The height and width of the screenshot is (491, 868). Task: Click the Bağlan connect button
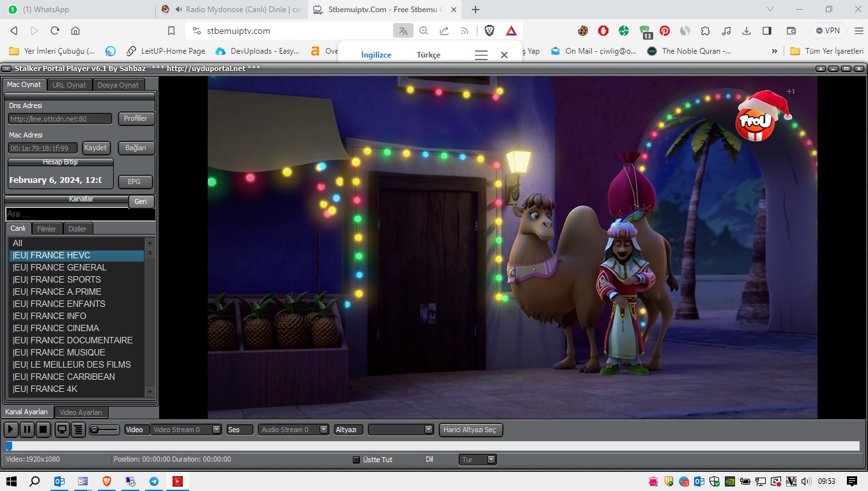pos(136,148)
